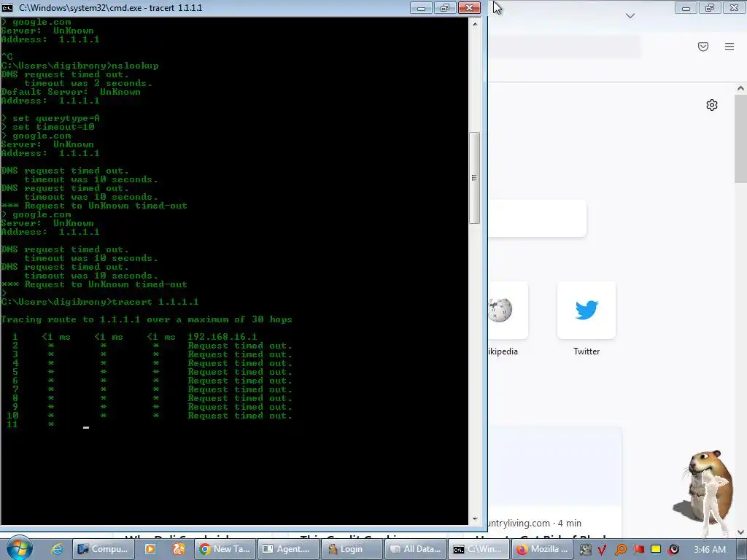Switch to the Login taskbar window
The image size is (747, 560).
click(x=351, y=549)
